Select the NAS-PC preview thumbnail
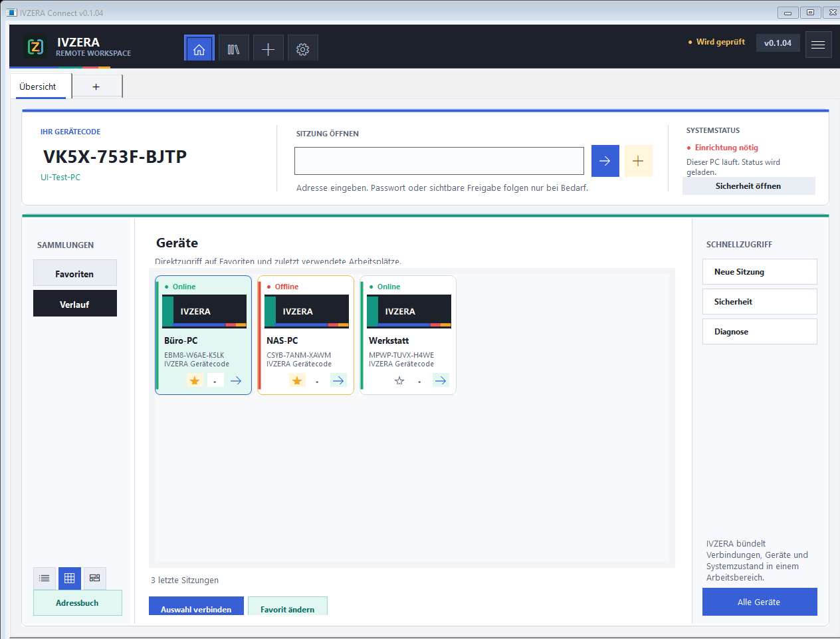 coord(306,311)
